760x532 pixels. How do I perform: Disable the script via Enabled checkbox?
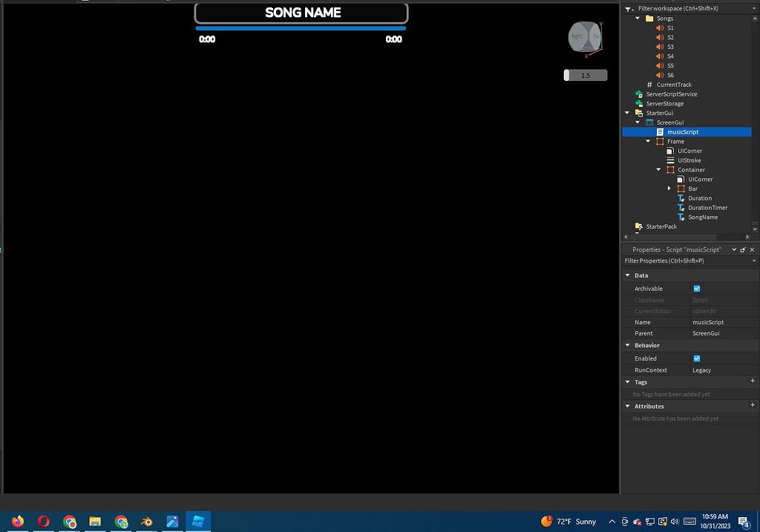[x=696, y=358]
